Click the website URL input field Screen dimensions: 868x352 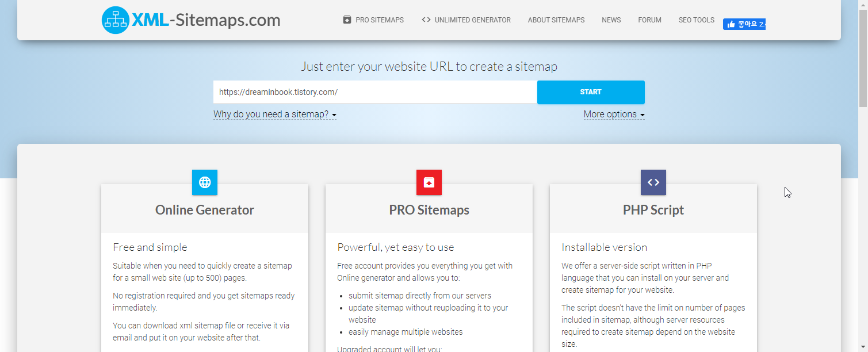(x=375, y=92)
